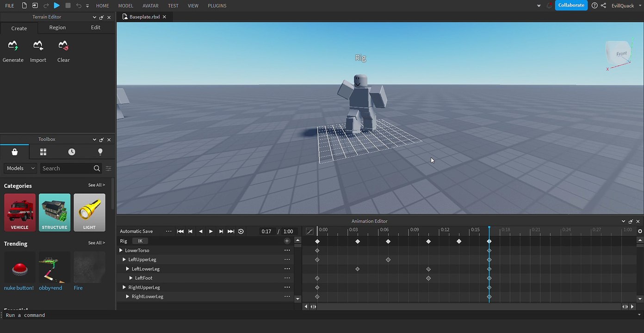The width and height of the screenshot is (644, 333).
Task: Select the Region tab in Terrain Editor
Action: [x=57, y=27]
